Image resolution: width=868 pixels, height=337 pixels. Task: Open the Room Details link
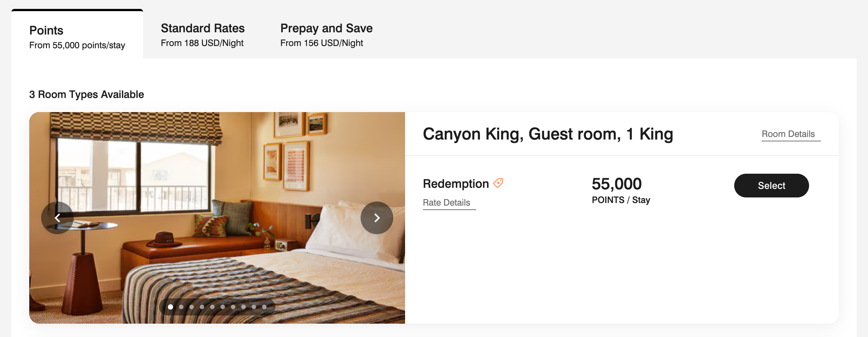[x=788, y=134]
